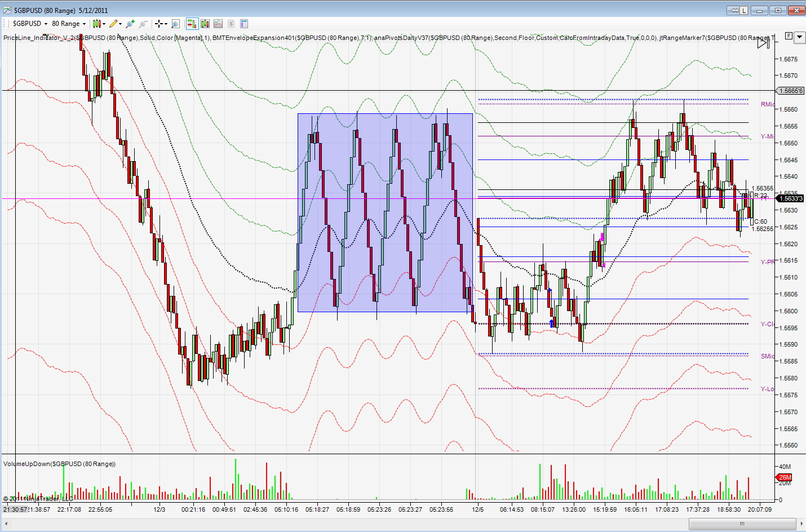The height and width of the screenshot is (532, 806).
Task: Click the 40M volume axis label
Action: pos(785,467)
